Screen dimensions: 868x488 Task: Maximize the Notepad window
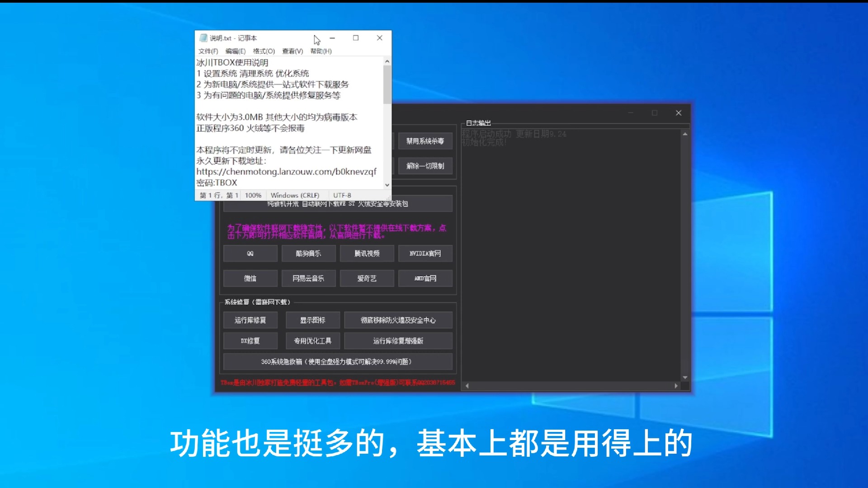[356, 38]
